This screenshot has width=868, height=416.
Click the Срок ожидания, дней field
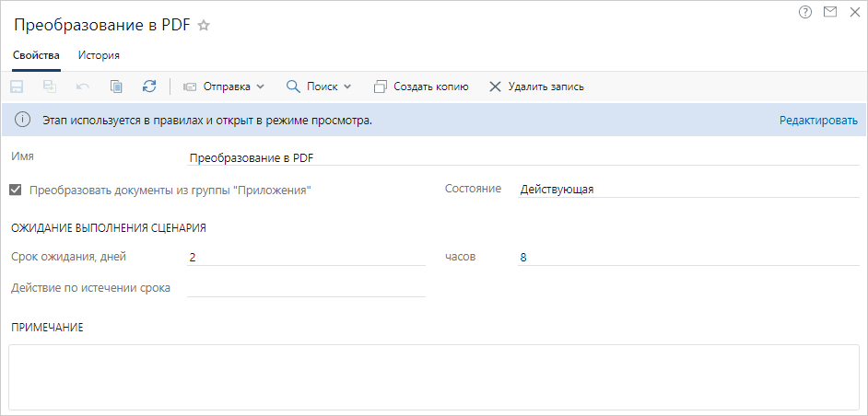(x=306, y=258)
